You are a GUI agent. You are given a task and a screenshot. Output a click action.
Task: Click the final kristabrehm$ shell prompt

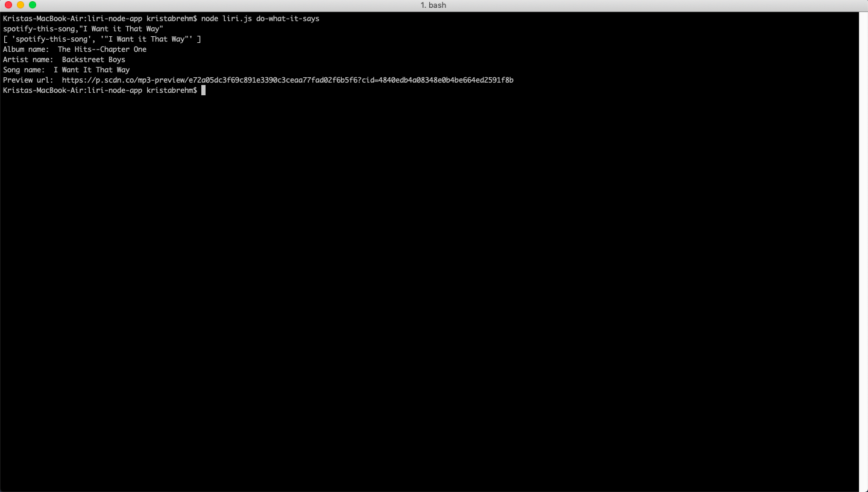tap(174, 90)
